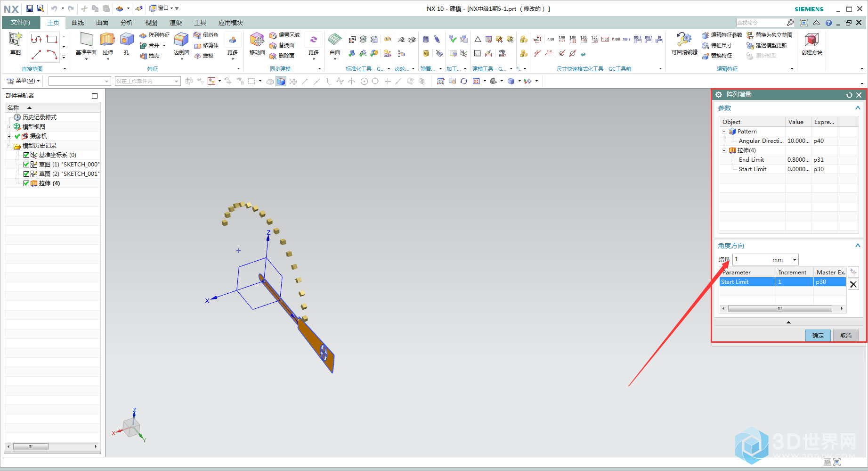
Task: Toggle checkbox for 草图 (2) SKETCH_001
Action: tap(26, 174)
